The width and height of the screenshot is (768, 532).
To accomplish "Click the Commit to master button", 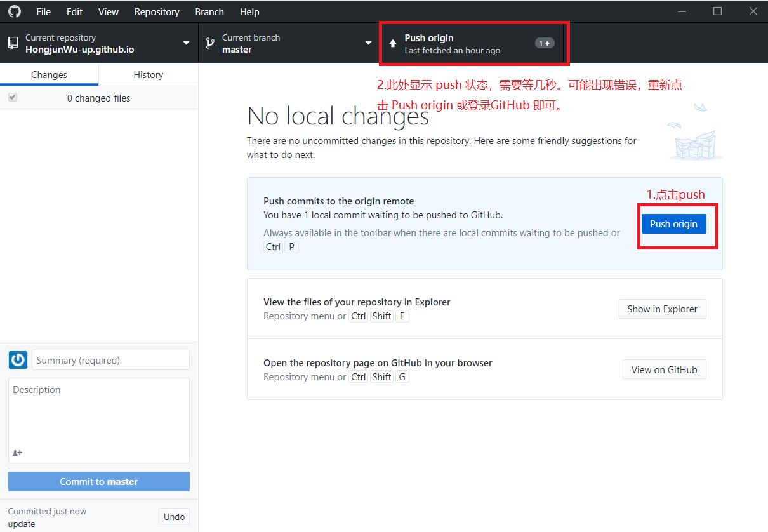I will [x=99, y=482].
